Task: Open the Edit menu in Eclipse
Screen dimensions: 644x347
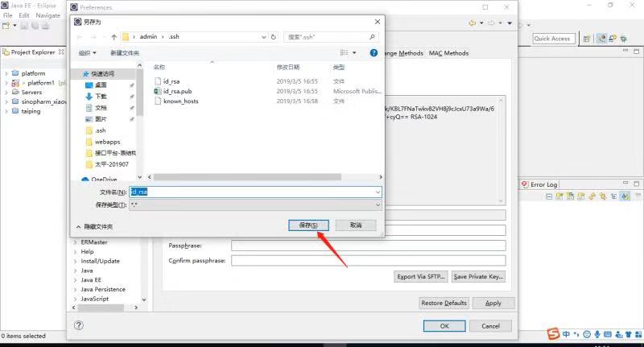Action: pos(24,15)
